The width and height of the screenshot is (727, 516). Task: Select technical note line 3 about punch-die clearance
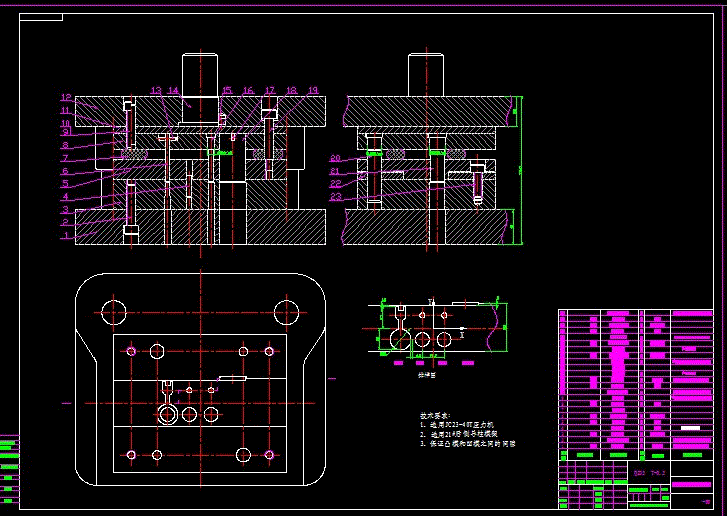(468, 444)
